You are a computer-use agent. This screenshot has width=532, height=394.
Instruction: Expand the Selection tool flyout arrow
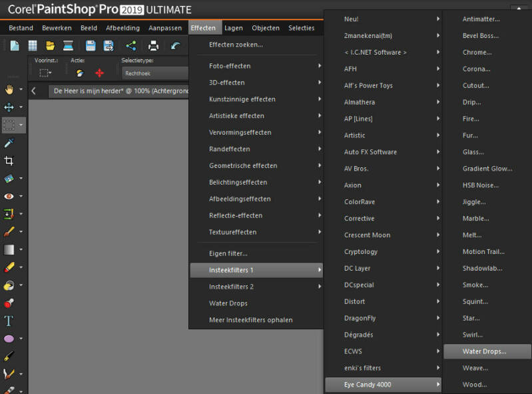21,125
